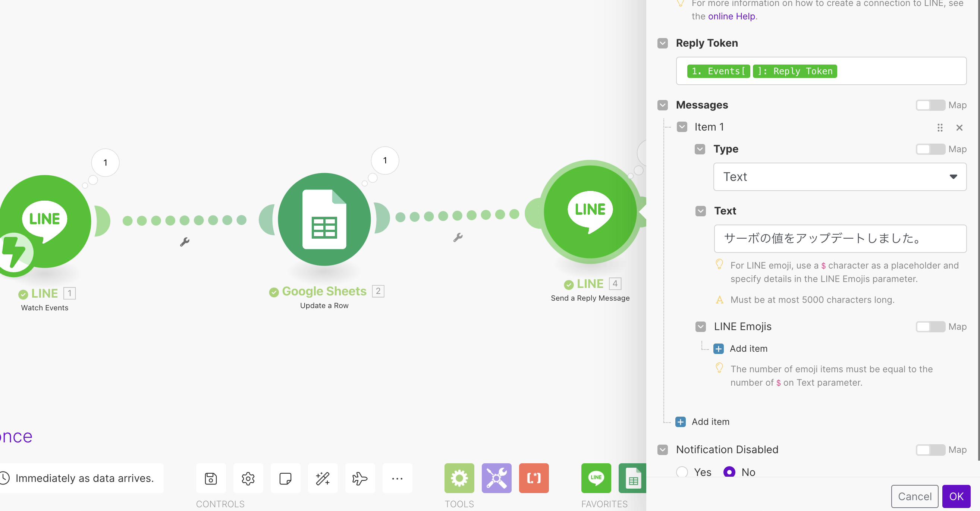
Task: Open the purple Tools wrench icon
Action: (496, 478)
